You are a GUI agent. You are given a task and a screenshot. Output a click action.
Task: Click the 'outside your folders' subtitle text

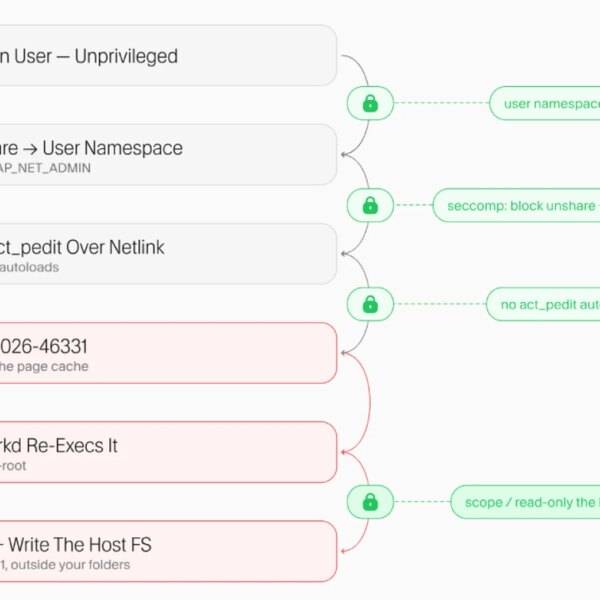coord(70,565)
